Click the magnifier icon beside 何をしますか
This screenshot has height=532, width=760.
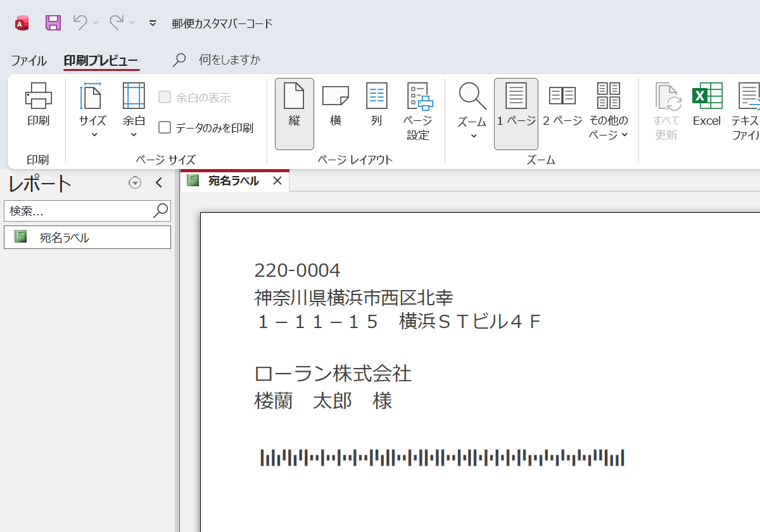click(180, 60)
